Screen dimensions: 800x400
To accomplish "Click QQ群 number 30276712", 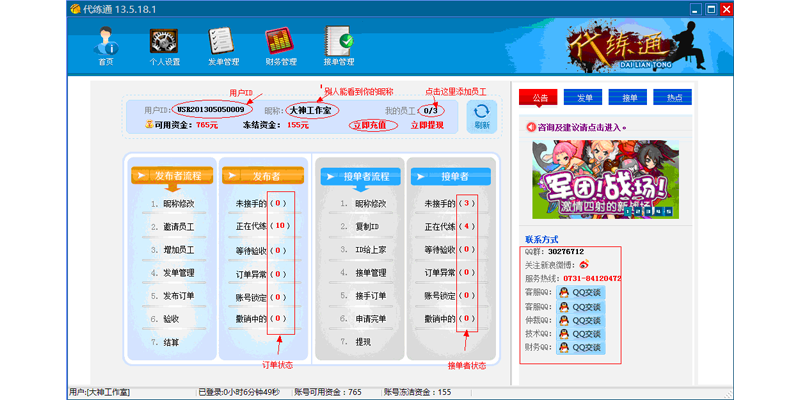I will 566,252.
